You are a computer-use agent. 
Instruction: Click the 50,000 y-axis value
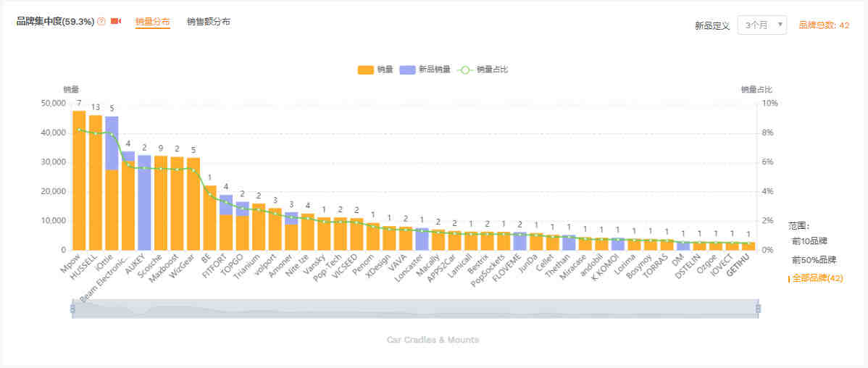[54, 104]
